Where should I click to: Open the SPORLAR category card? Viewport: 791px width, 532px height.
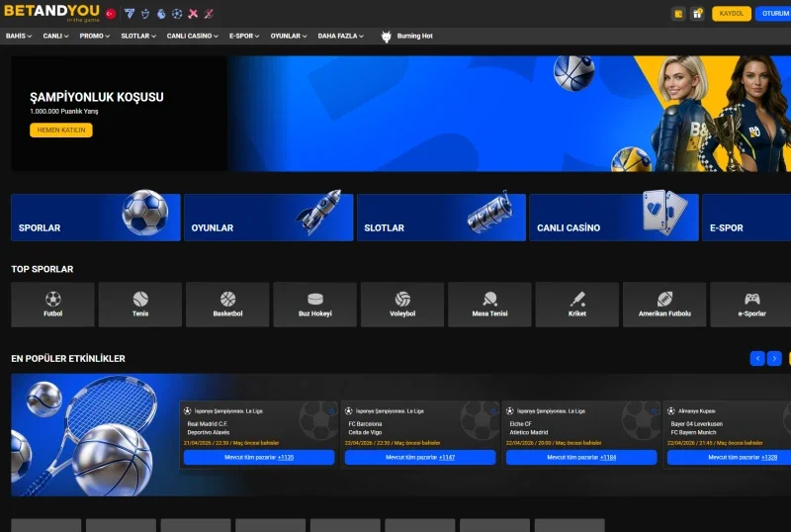click(x=96, y=218)
